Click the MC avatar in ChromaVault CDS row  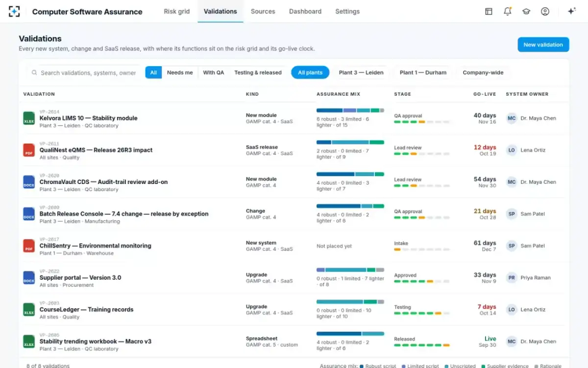[512, 182]
